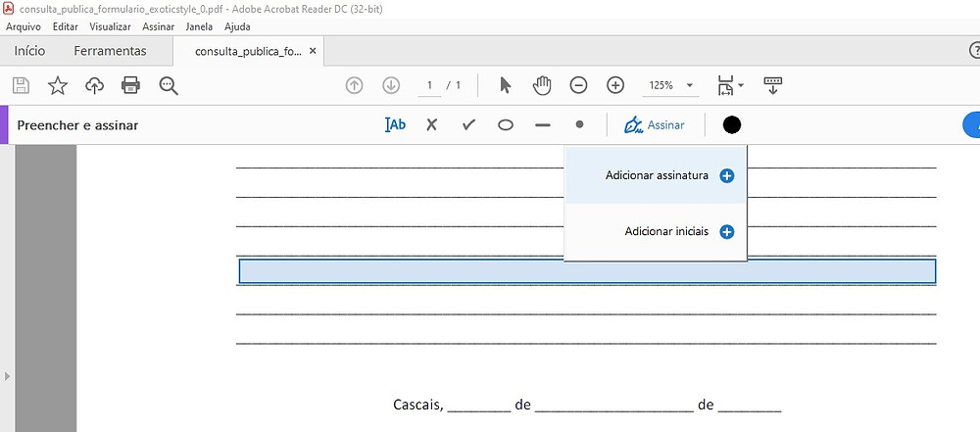
Task: Open the Ajuda menu
Action: coord(237,26)
